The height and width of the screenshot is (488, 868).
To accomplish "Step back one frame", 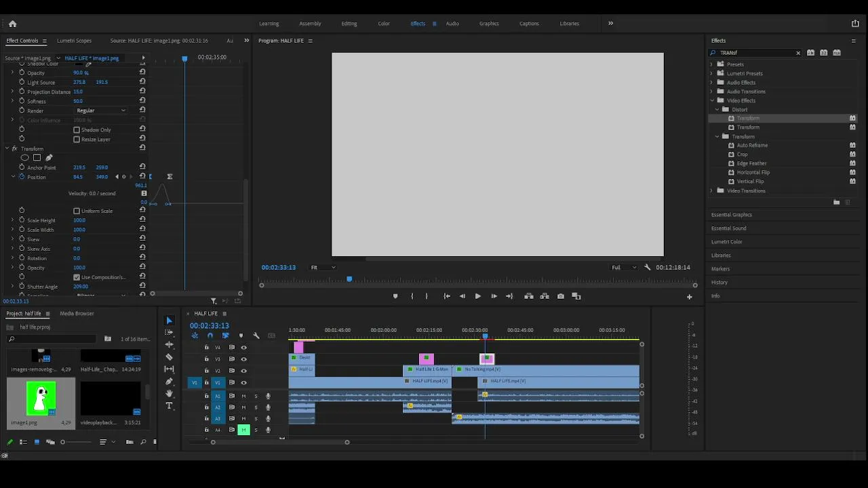I will 462,296.
